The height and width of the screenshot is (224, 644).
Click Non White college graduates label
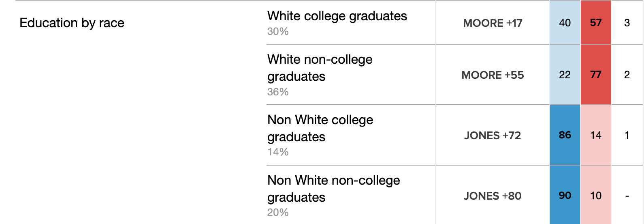coord(320,128)
